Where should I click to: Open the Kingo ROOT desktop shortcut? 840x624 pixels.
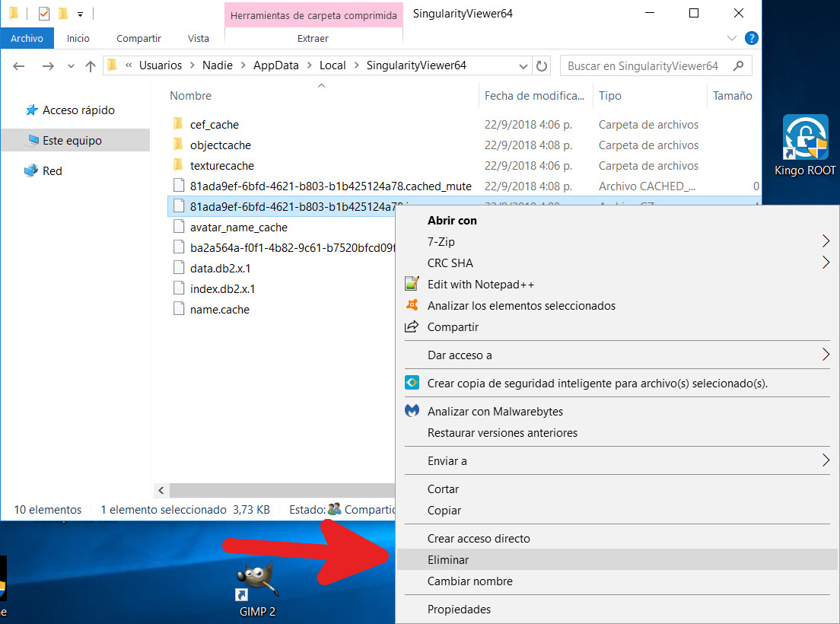[805, 145]
